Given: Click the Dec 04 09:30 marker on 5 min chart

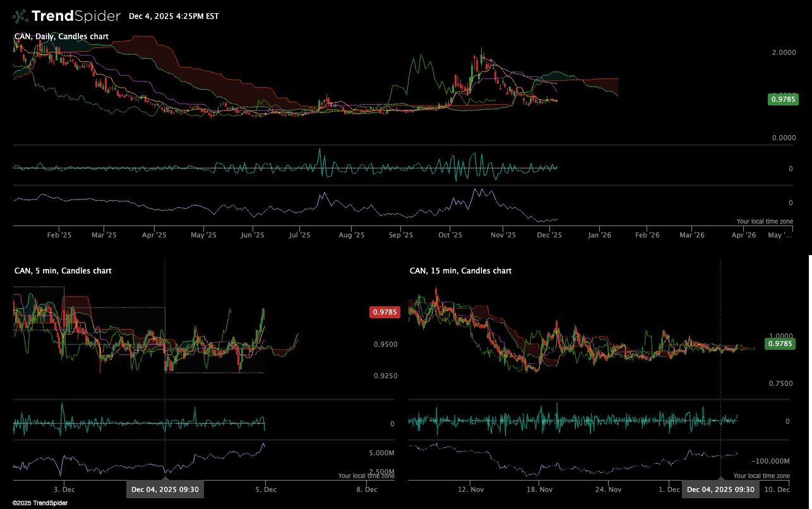Looking at the screenshot, I should pos(165,489).
